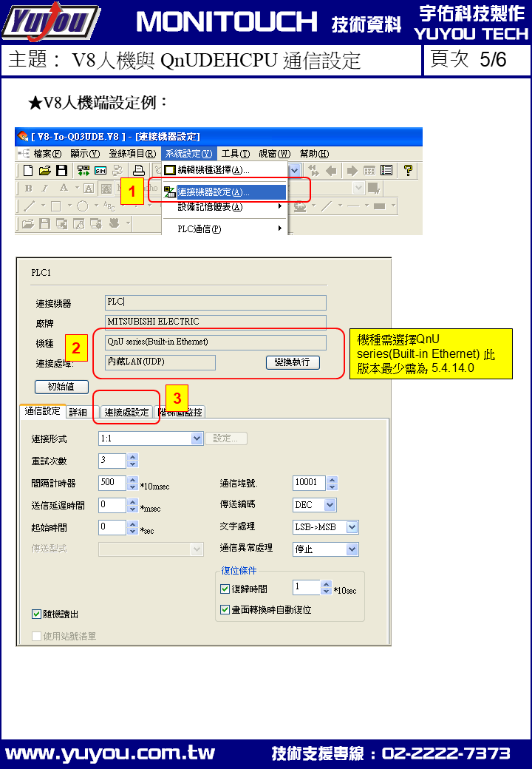Screen dimensions: 532x769
Task: Choose 編輯機種選擇(A) menu entry
Action: tap(225, 170)
